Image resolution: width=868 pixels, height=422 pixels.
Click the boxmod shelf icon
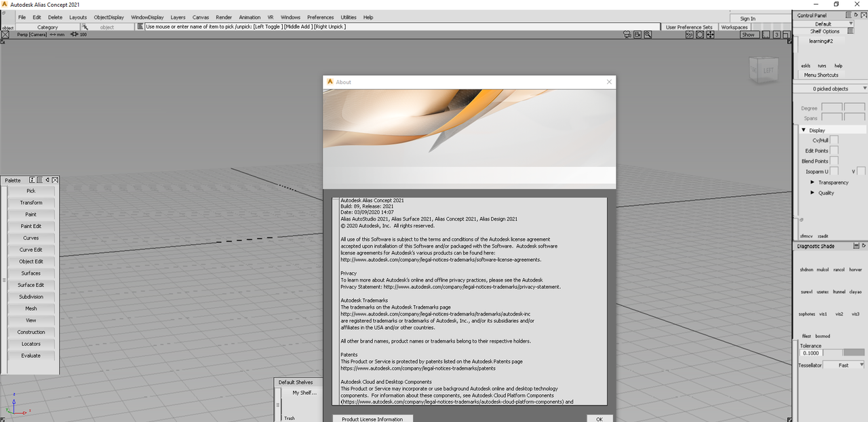coord(823,336)
